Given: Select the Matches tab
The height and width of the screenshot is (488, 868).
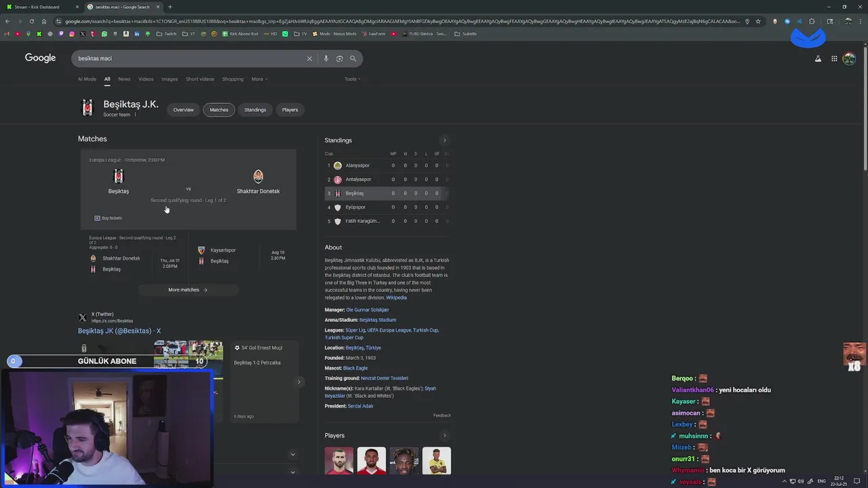Looking at the screenshot, I should tap(219, 110).
